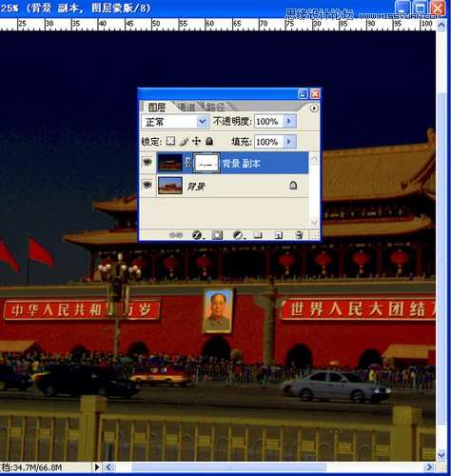Click the horizontal scroll left arrow
The width and height of the screenshot is (451, 476).
[108, 467]
